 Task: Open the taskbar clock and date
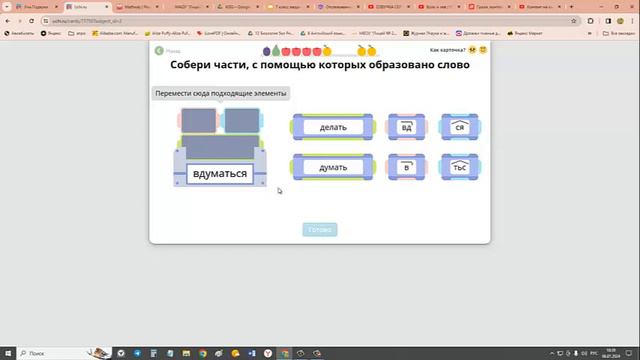[611, 353]
